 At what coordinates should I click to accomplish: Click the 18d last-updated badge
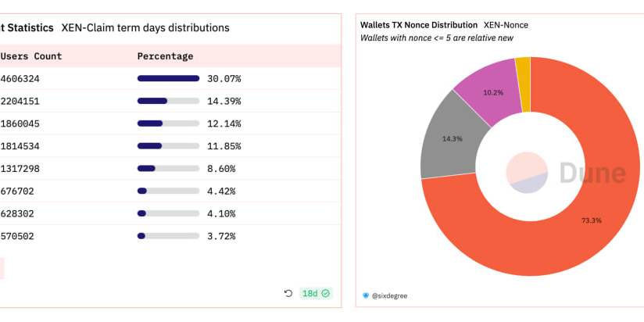[x=310, y=293]
